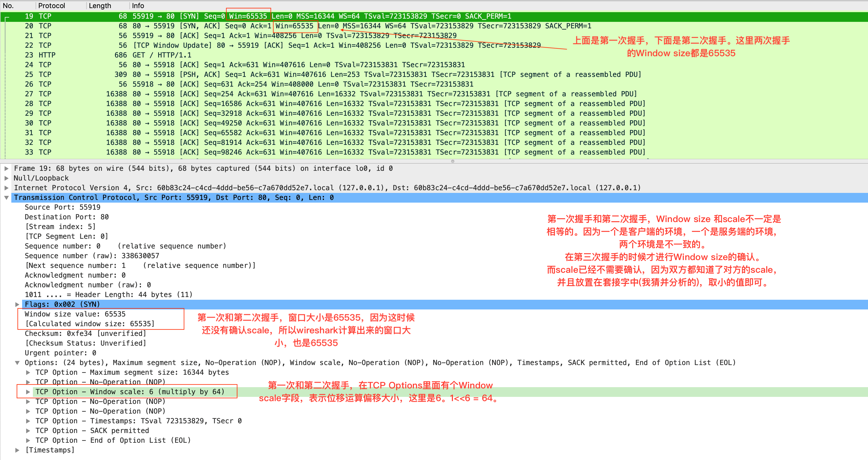Expand the Null/Loopback tree node
The height and width of the screenshot is (460, 868).
point(6,178)
